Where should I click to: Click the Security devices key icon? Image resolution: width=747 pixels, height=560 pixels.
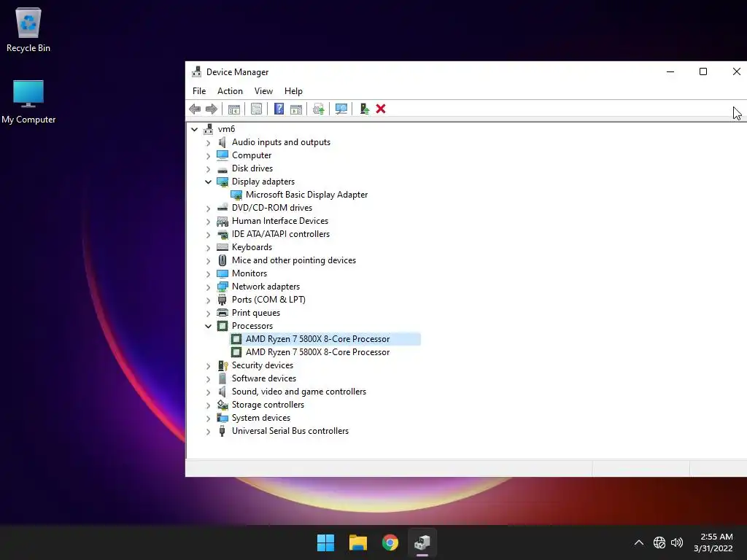pyautogui.click(x=222, y=365)
